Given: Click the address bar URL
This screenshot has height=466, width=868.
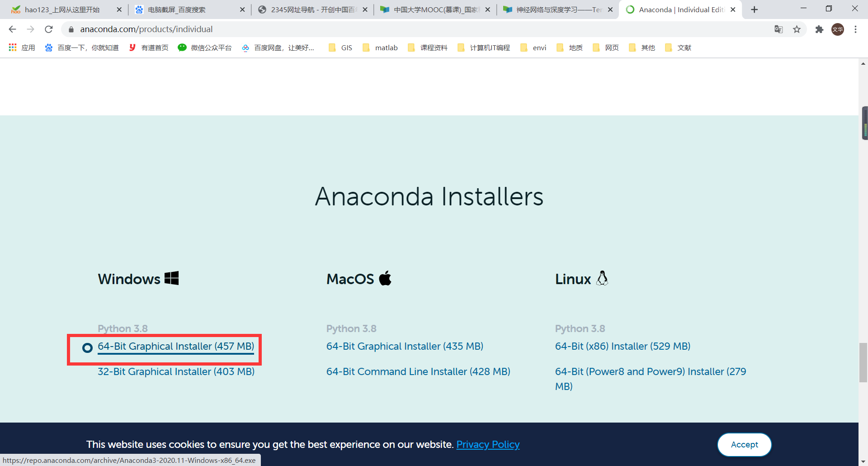Looking at the screenshot, I should (x=146, y=29).
